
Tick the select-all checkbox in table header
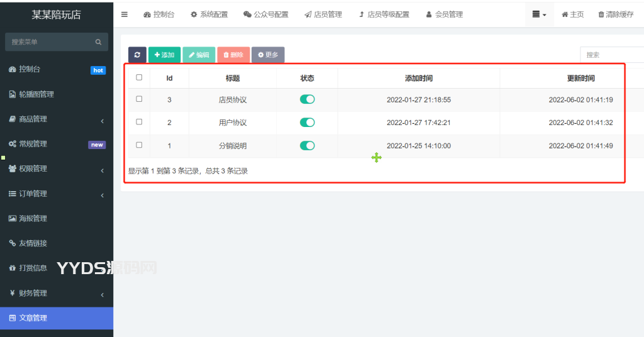pos(139,78)
